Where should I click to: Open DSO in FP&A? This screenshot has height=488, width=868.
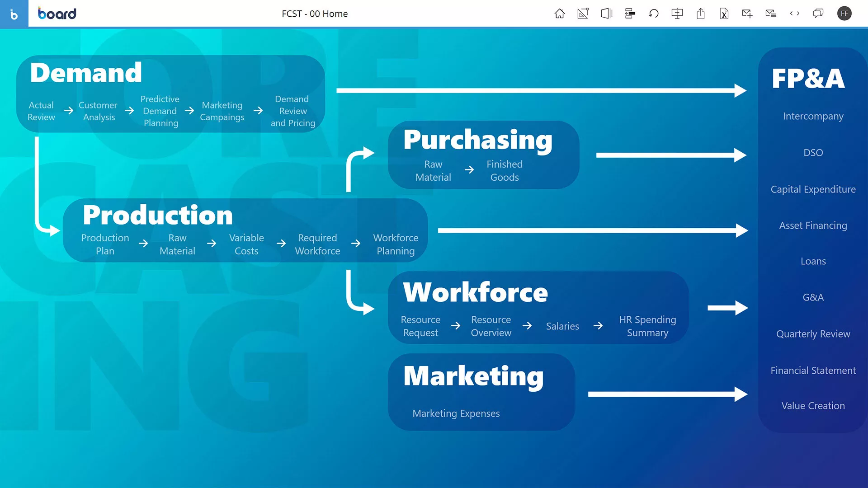tap(813, 153)
